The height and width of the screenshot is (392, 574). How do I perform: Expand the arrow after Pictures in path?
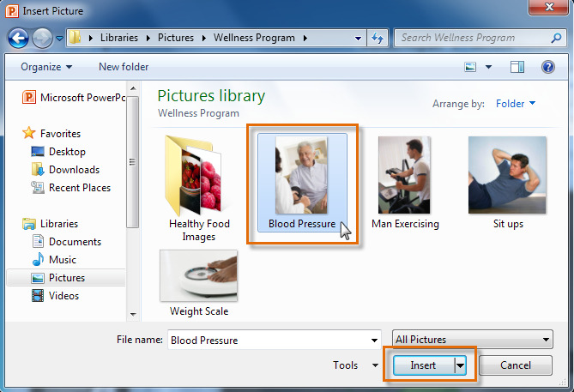(204, 38)
